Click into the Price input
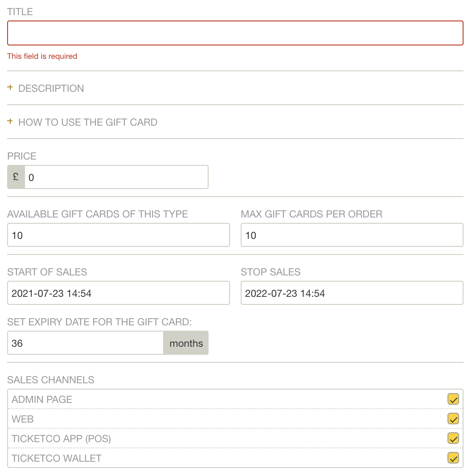Screen dimensions: 476x476 [116, 177]
